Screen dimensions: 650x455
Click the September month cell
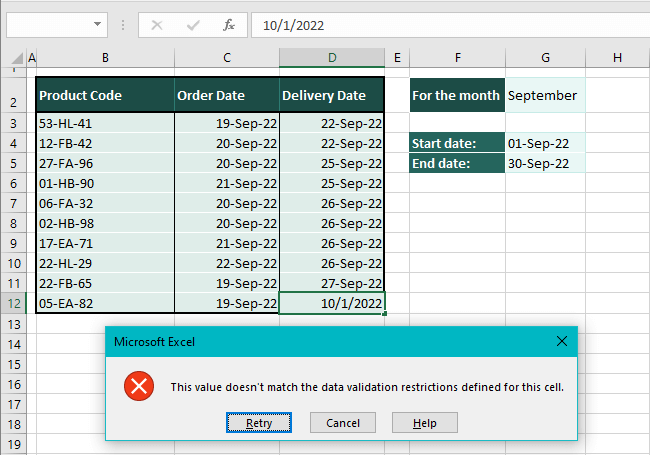point(543,96)
